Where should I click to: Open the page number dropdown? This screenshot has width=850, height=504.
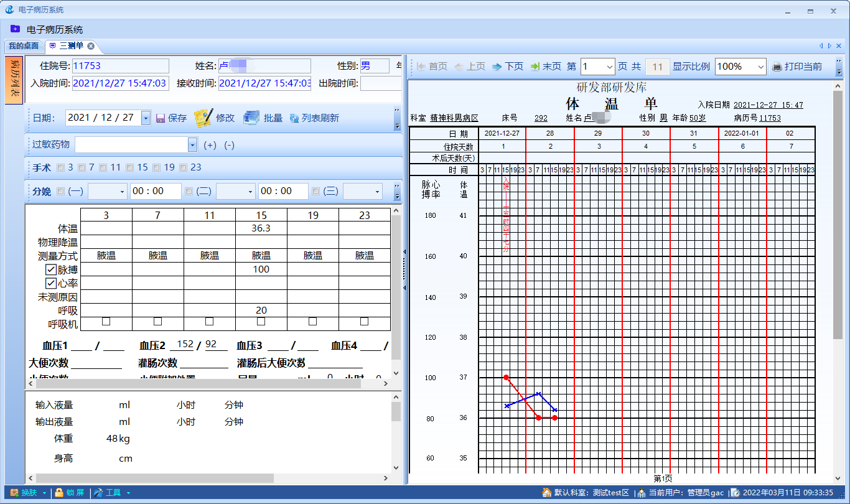609,67
